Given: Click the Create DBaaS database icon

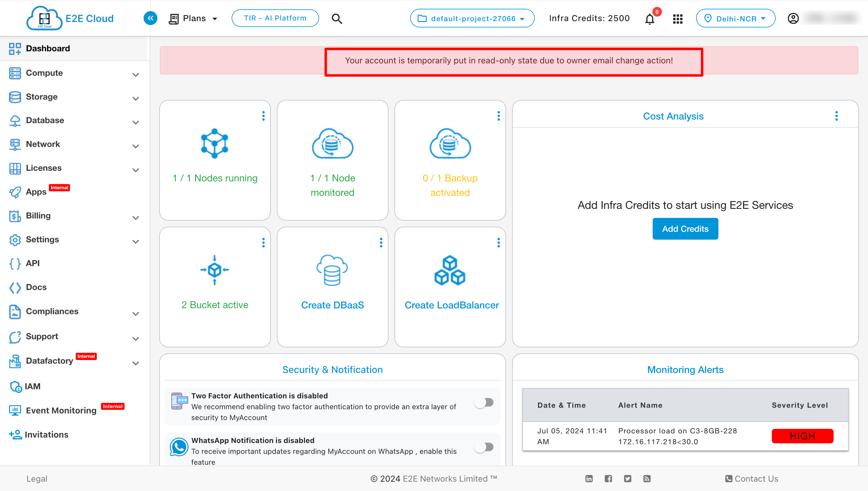Looking at the screenshot, I should click(x=332, y=270).
